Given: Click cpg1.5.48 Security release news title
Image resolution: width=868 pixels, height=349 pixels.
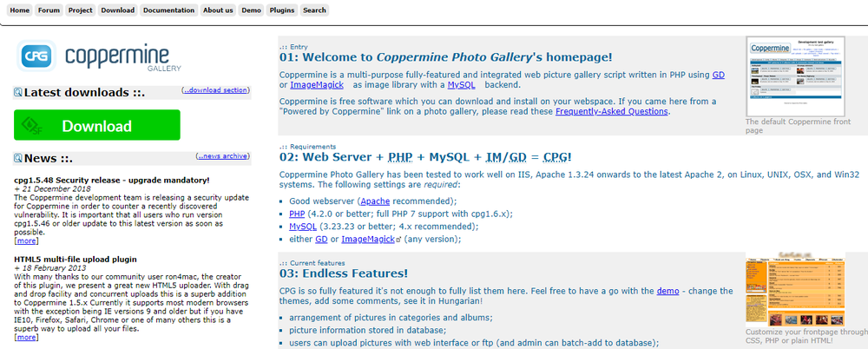Looking at the screenshot, I should click(x=112, y=180).
